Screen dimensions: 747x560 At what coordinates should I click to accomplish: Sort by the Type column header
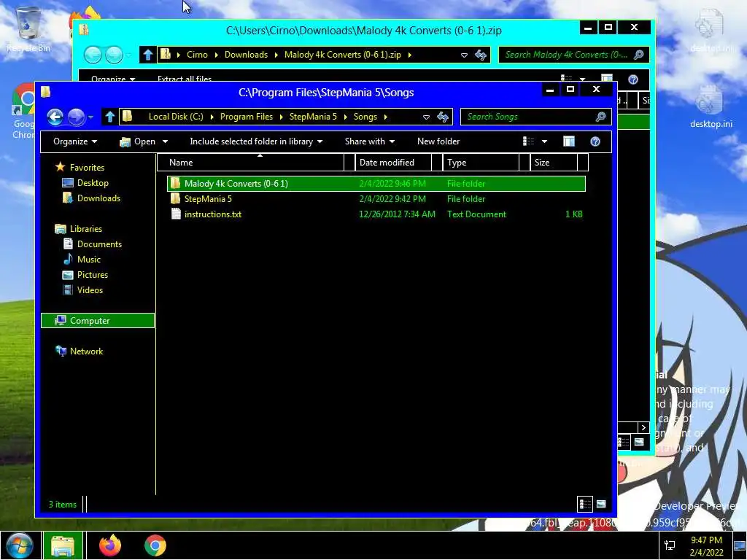tap(481, 163)
